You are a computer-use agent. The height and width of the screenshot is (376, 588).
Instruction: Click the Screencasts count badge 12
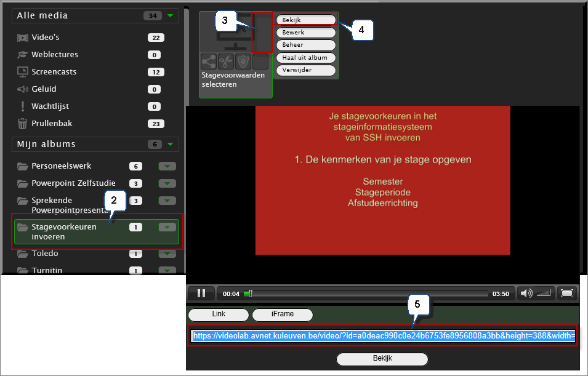pos(156,73)
